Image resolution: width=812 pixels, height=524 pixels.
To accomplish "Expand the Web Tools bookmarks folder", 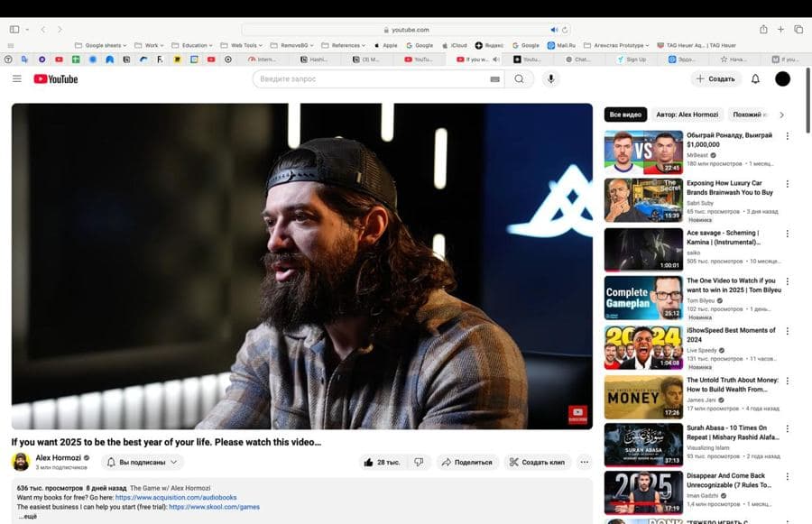I will point(241,46).
